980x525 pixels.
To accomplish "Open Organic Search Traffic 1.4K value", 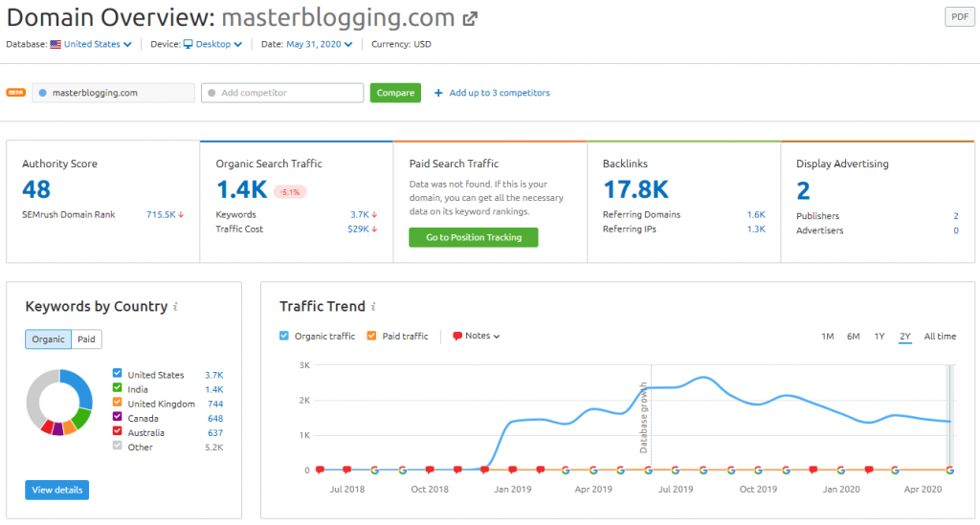I will tap(241, 189).
